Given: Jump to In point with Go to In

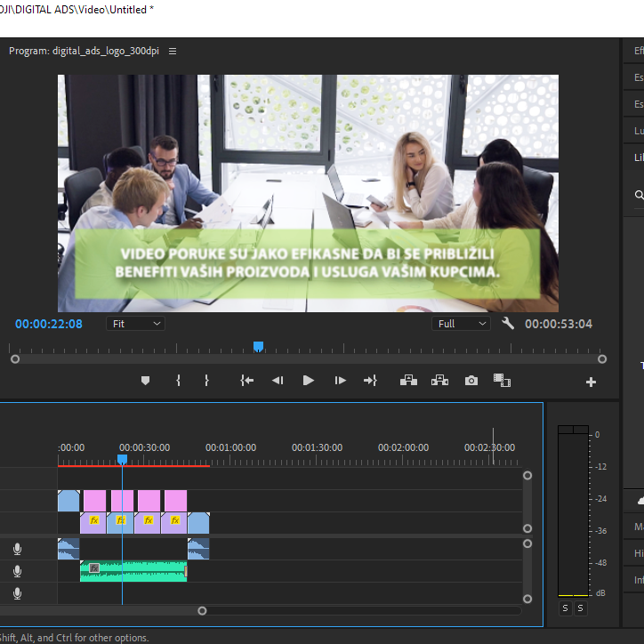Looking at the screenshot, I should click(x=246, y=381).
